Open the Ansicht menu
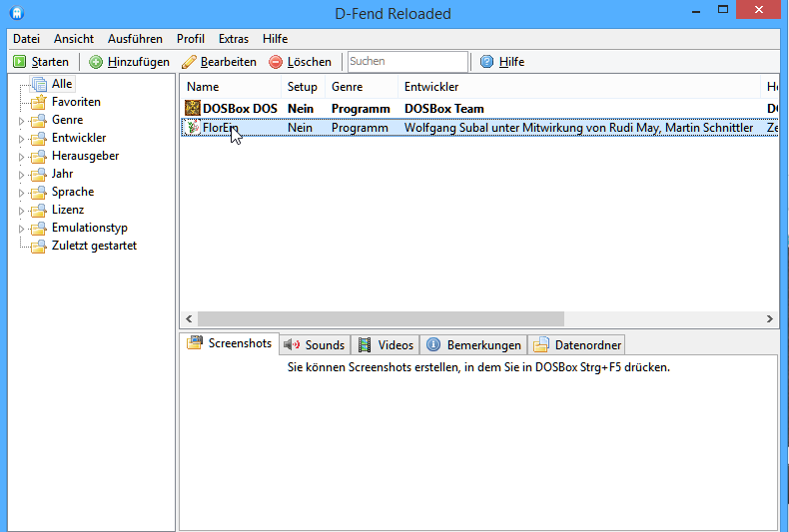This screenshot has width=789, height=532. click(74, 39)
